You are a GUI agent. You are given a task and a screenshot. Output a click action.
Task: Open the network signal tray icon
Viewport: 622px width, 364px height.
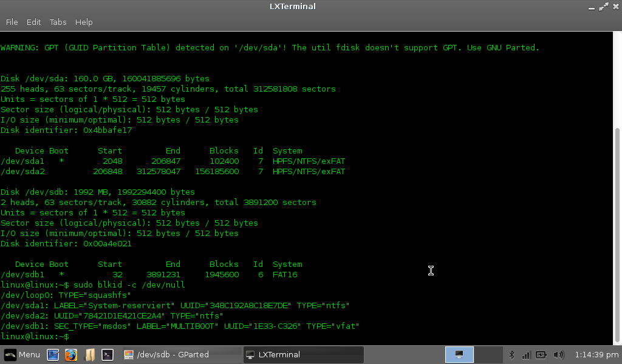pyautogui.click(x=526, y=354)
